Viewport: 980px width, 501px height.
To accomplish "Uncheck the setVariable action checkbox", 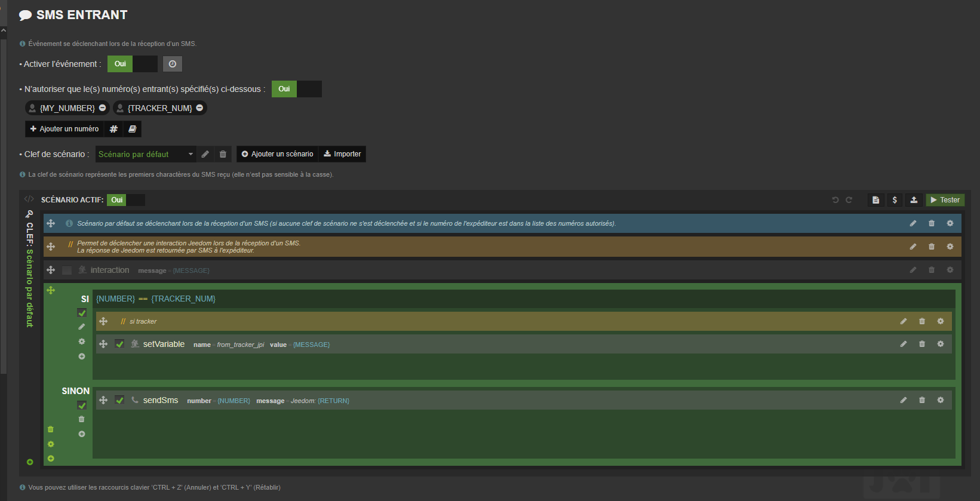I will point(119,344).
